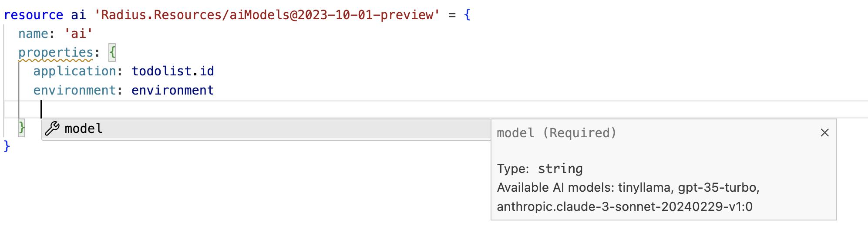Click the 'properties' key with warning underline
Image resolution: width=868 pixels, height=244 pixels.
pos(56,53)
